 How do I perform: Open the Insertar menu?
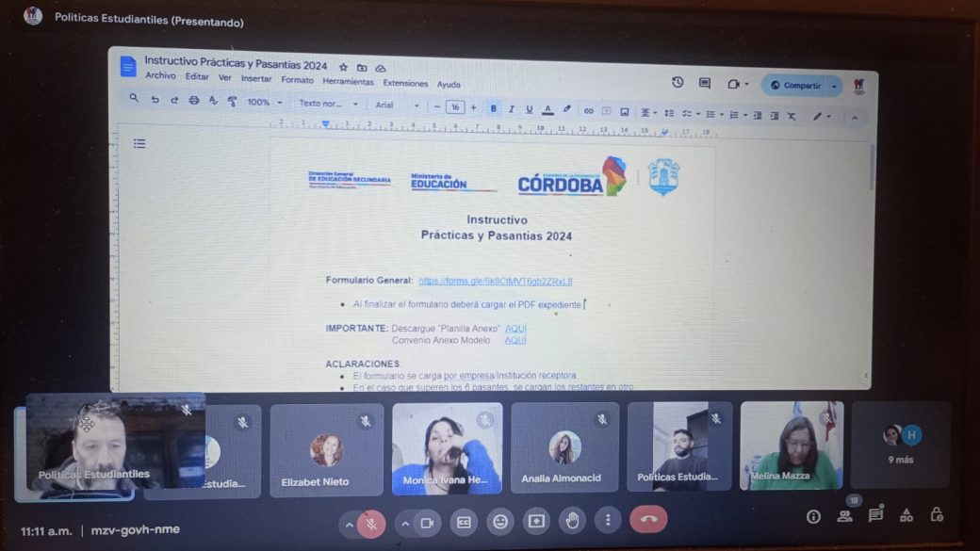coord(256,79)
